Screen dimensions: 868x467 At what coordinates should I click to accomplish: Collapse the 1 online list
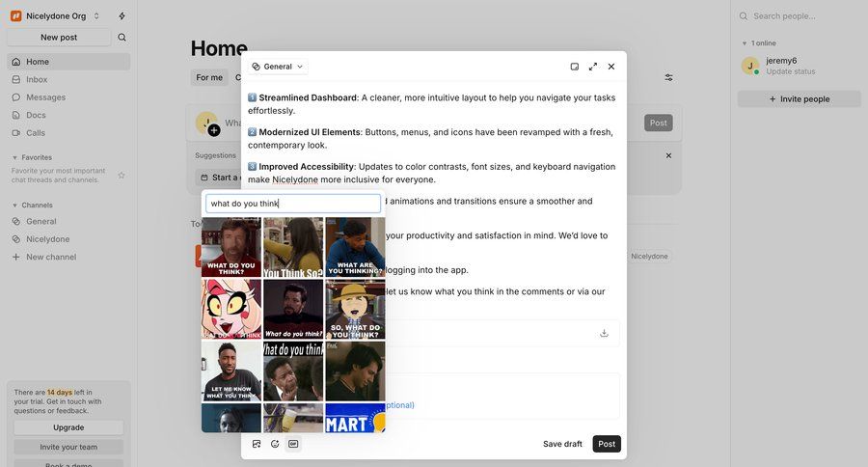[x=745, y=43]
